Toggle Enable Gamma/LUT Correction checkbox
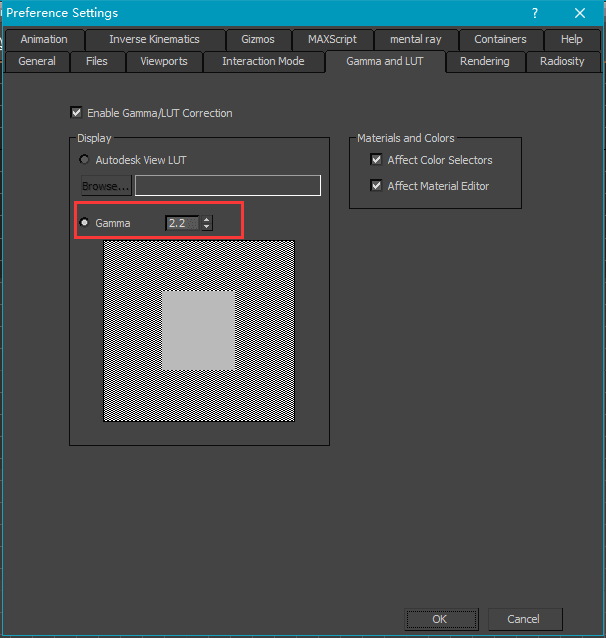Image resolution: width=606 pixels, height=638 pixels. pyautogui.click(x=76, y=113)
